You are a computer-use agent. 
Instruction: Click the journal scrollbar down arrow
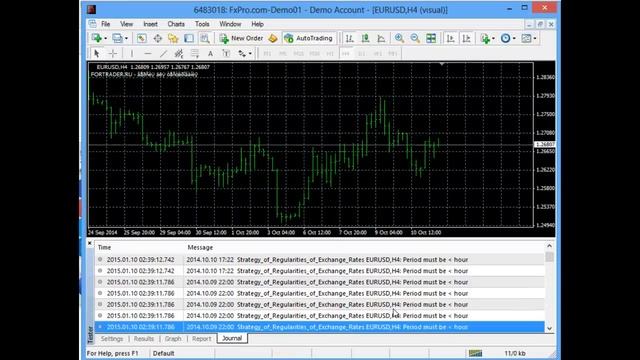(x=549, y=328)
